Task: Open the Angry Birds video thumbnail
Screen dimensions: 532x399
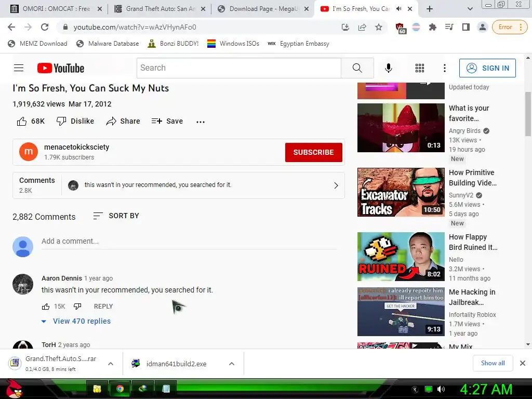Action: [x=401, y=128]
